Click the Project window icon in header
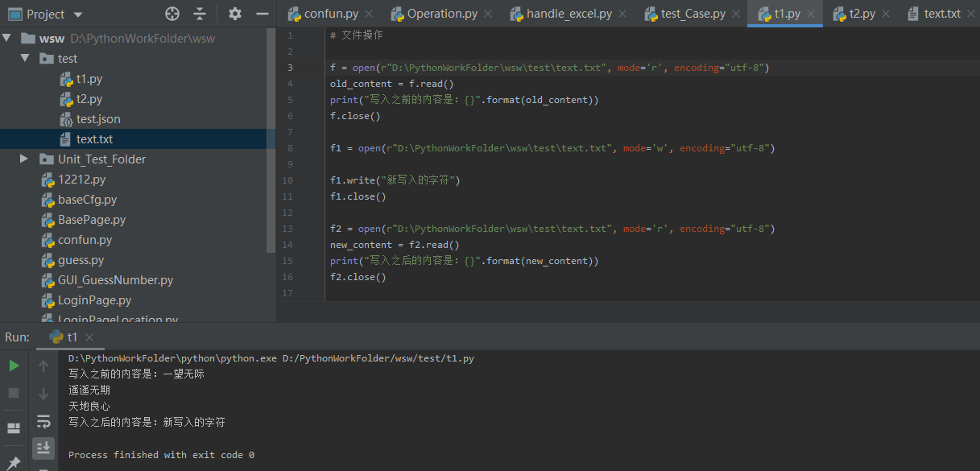 (14, 14)
